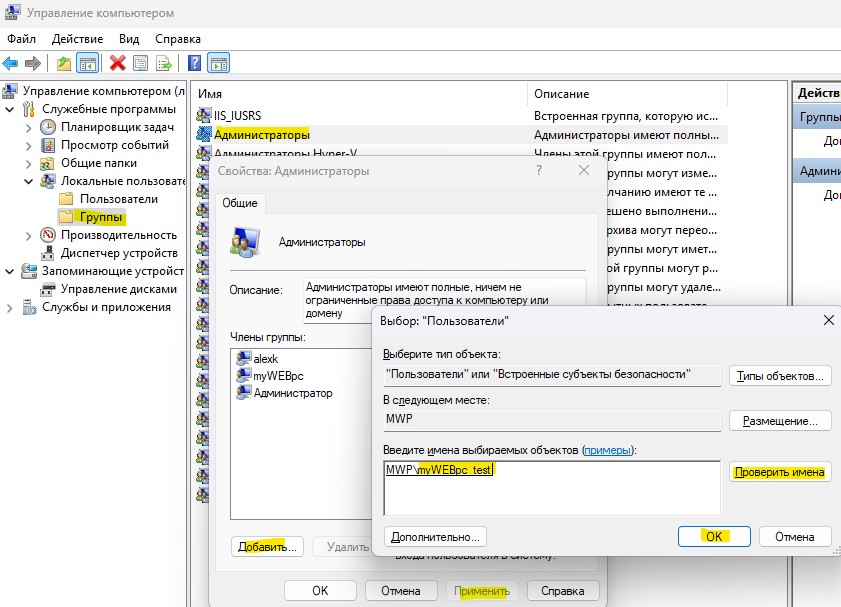The image size is (841, 607).
Task: Click the Планировщик задач clock icon
Action: tap(48, 127)
